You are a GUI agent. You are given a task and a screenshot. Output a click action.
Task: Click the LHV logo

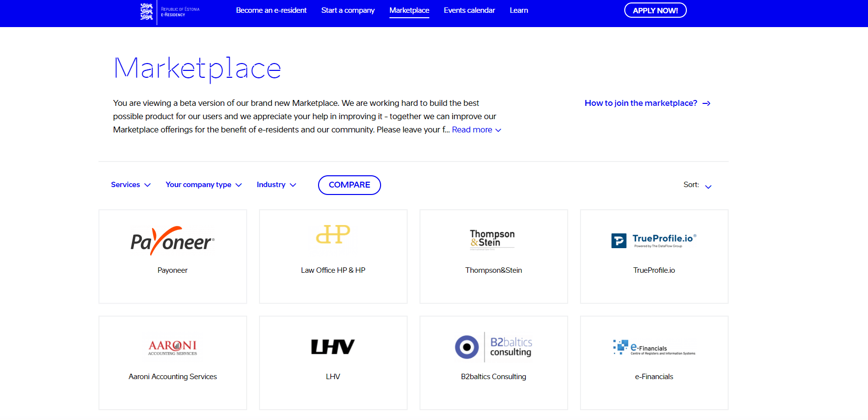pos(333,347)
